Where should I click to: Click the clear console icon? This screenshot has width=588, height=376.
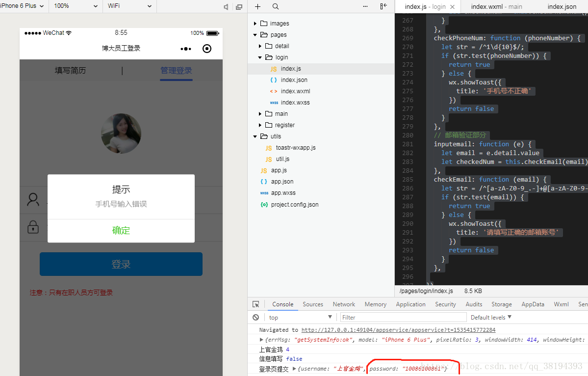pos(256,318)
